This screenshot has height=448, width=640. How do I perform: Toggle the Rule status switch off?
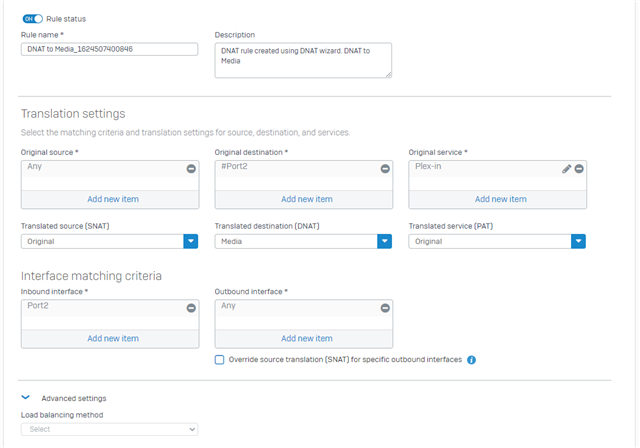tap(33, 19)
